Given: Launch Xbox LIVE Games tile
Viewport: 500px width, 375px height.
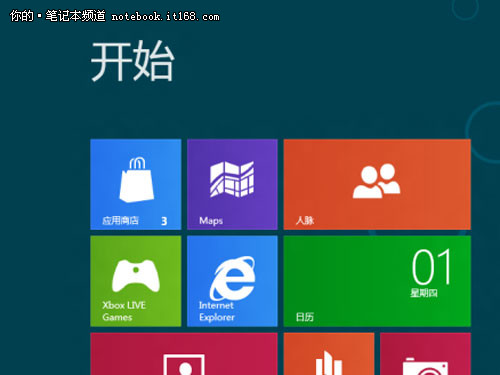Looking at the screenshot, I should pos(136,281).
